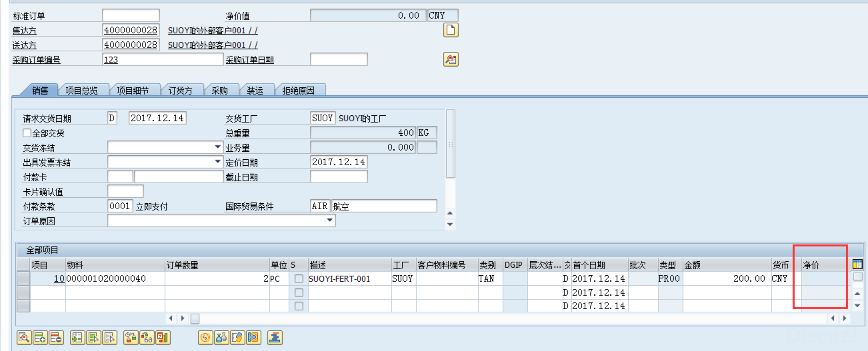Click the insert line item icon
Image resolution: width=868 pixels, height=351 pixels.
39,337
